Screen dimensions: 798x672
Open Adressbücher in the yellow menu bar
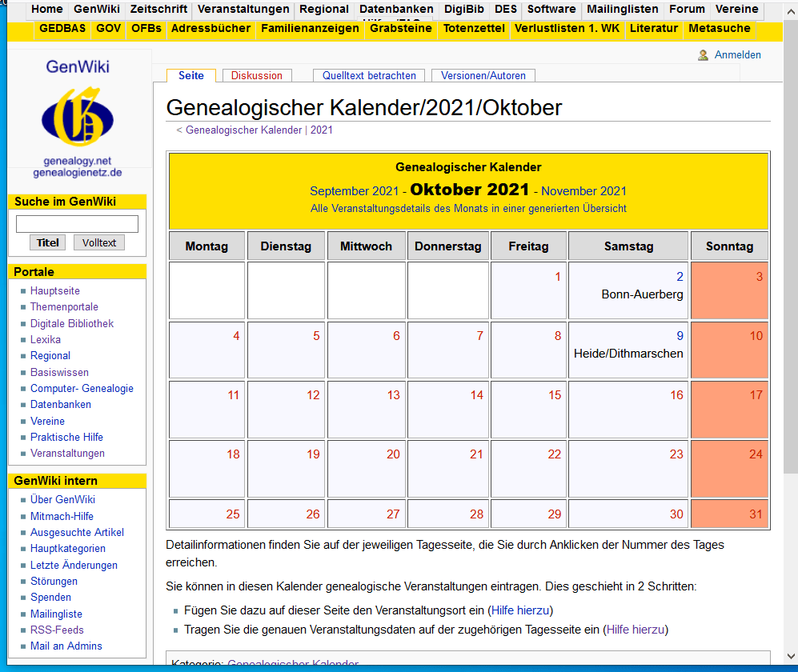[x=211, y=29]
